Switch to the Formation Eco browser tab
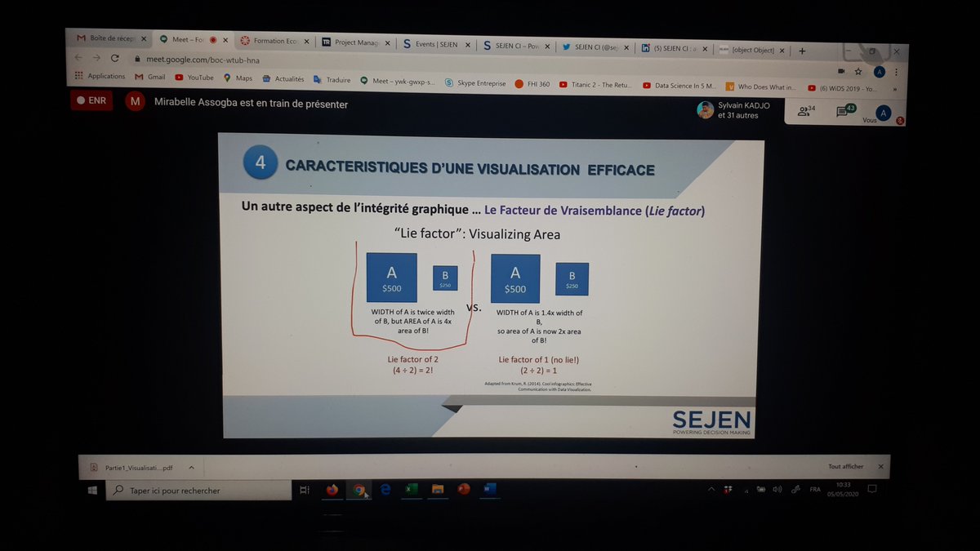Screen dimensions: 980x551 [x=275, y=40]
